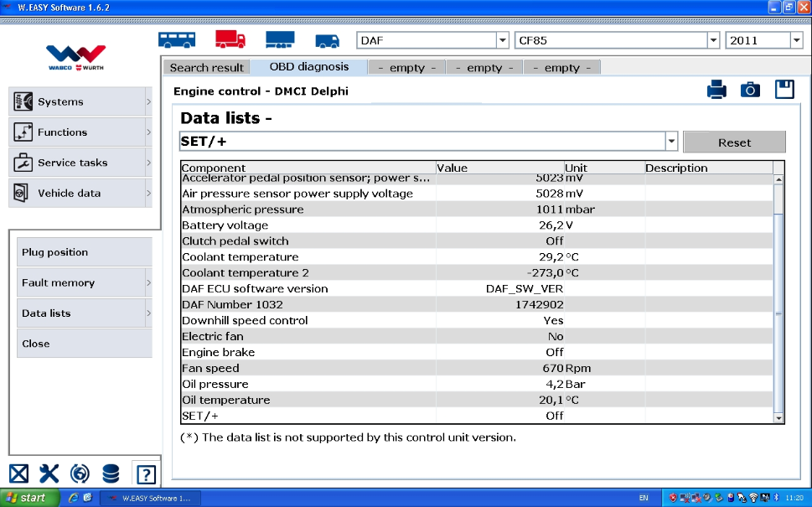Click the Bluetooth icon in system tray
This screenshot has width=812, height=507.
776,498
